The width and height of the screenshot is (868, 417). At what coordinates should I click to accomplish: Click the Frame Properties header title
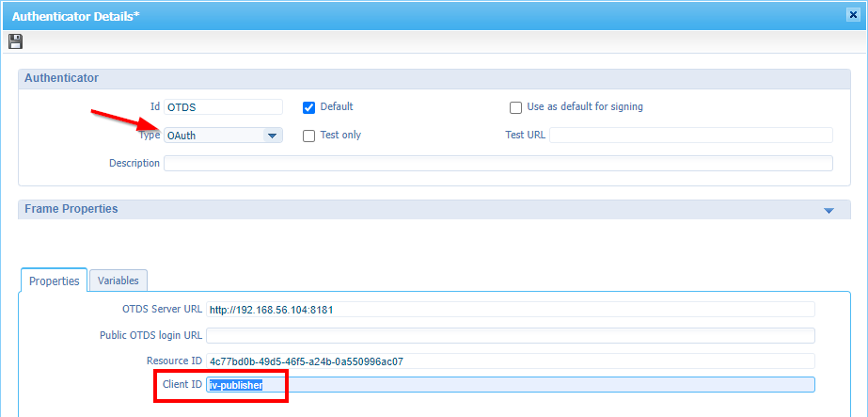click(x=71, y=209)
